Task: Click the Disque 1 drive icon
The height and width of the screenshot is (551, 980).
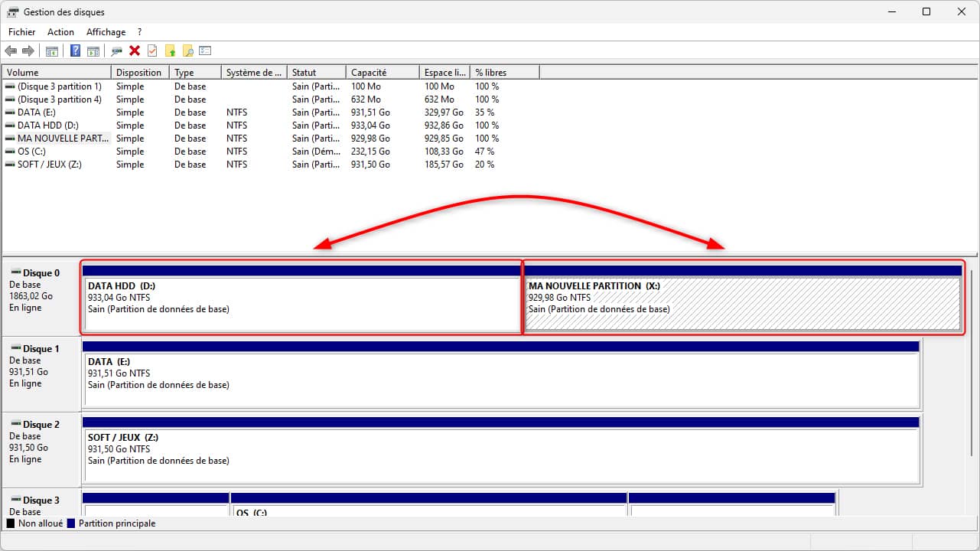Action: pyautogui.click(x=15, y=348)
